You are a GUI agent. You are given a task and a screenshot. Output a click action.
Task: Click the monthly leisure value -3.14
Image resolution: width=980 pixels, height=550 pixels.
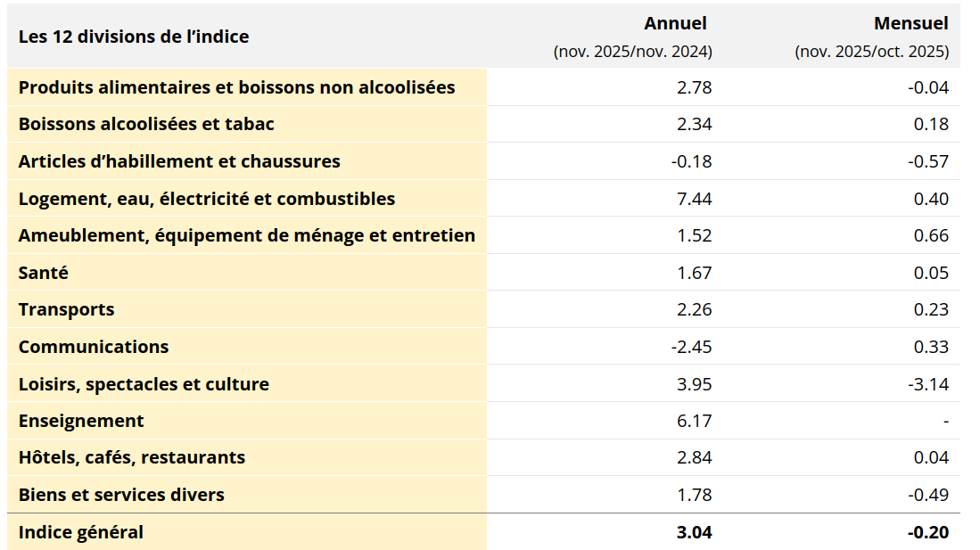click(927, 384)
